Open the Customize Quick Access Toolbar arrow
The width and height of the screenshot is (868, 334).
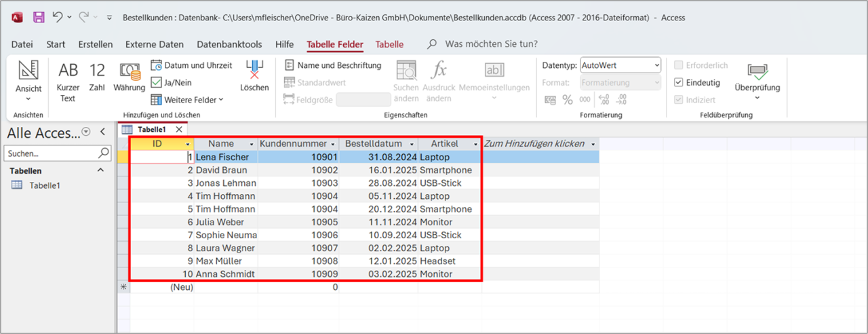tap(109, 17)
